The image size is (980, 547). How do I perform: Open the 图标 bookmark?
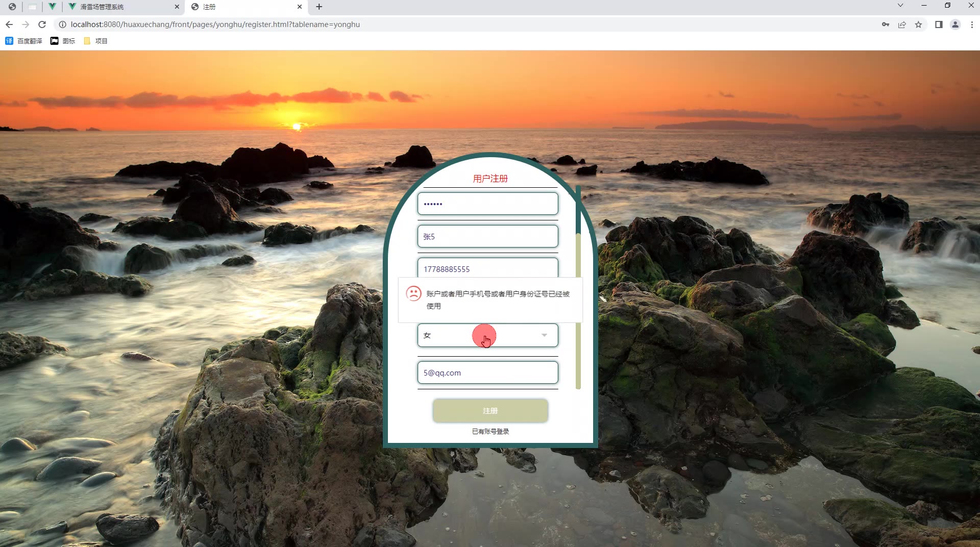(x=63, y=41)
